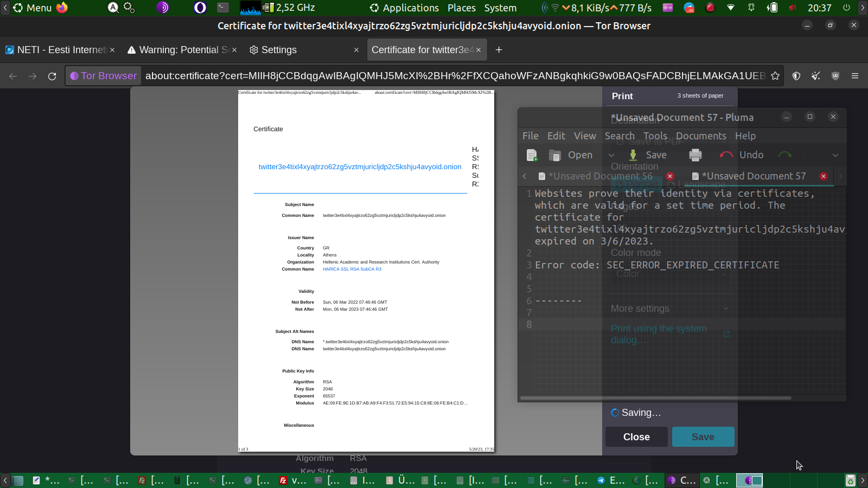The image size is (868, 488).
Task: Click the about:certificate address bar
Action: pyautogui.click(x=455, y=76)
